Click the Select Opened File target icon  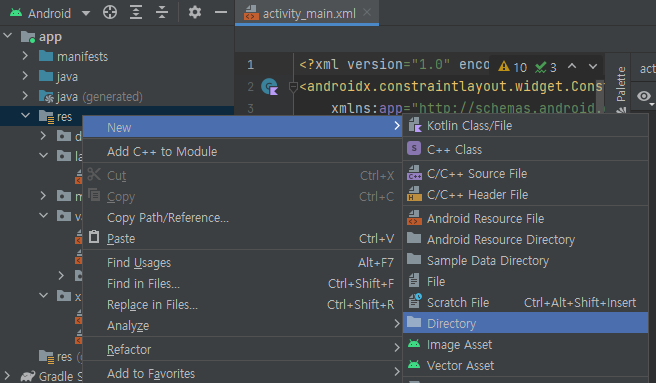tap(110, 13)
